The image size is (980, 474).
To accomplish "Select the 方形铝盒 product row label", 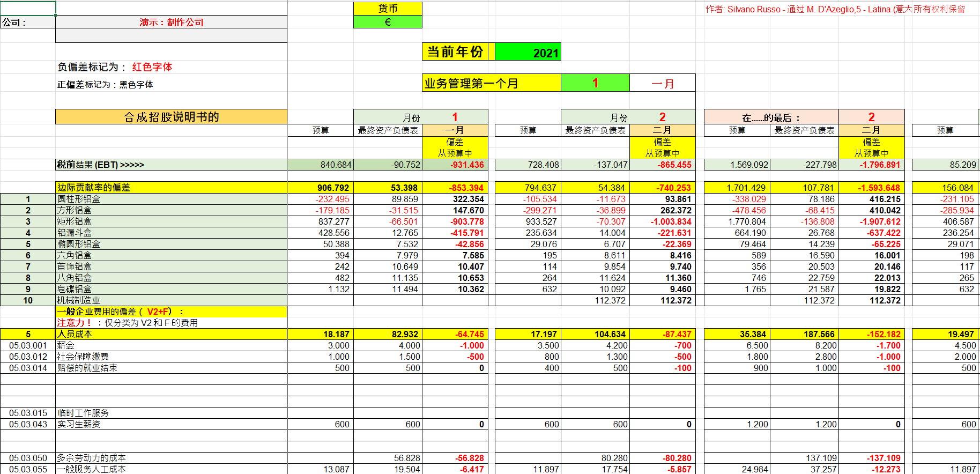I will 172,210.
